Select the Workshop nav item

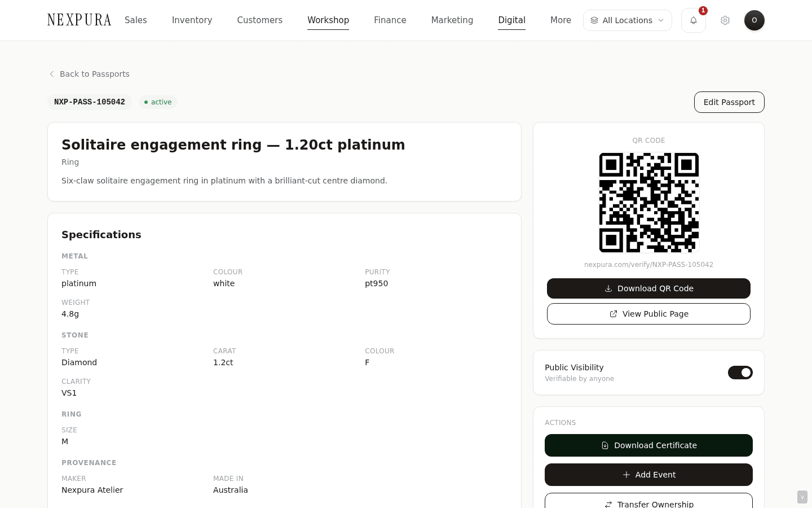click(x=328, y=20)
